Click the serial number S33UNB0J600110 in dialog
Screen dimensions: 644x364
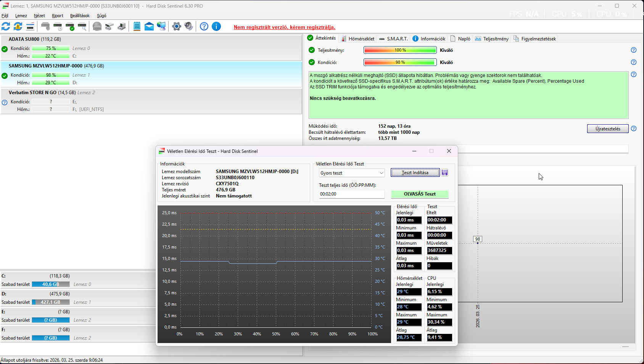tap(235, 178)
